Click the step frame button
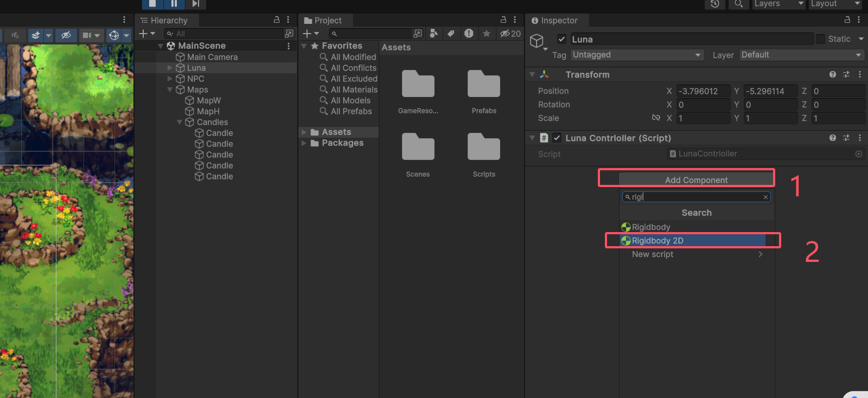868x398 pixels. pos(195,4)
